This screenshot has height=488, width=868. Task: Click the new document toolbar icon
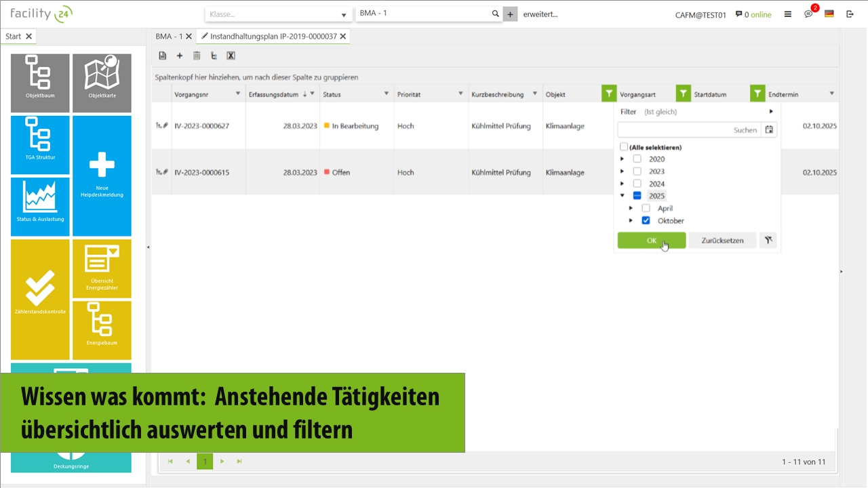[x=163, y=56]
